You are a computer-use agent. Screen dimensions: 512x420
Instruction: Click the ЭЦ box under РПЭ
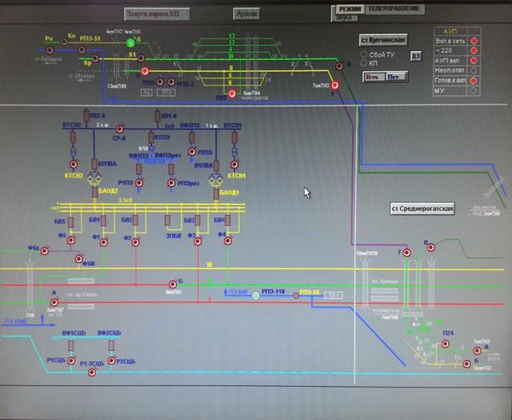point(147,93)
